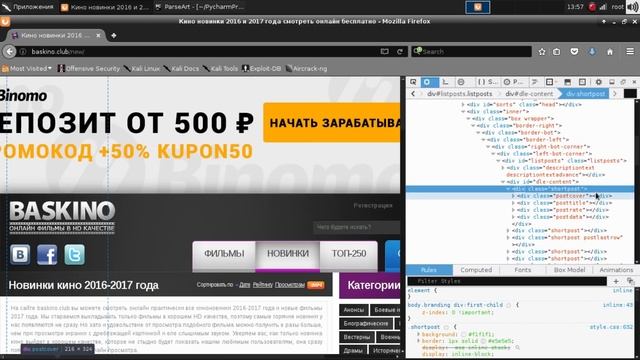The image size is (640, 360).
Task: Open Most Visited bookmarks dropdown
Action: [x=27, y=69]
